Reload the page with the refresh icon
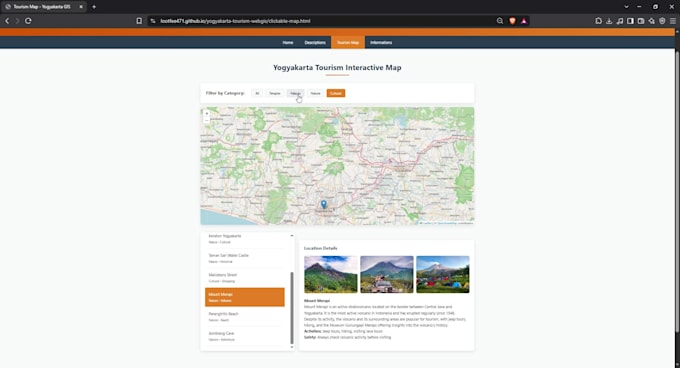680x368 pixels. click(x=28, y=21)
